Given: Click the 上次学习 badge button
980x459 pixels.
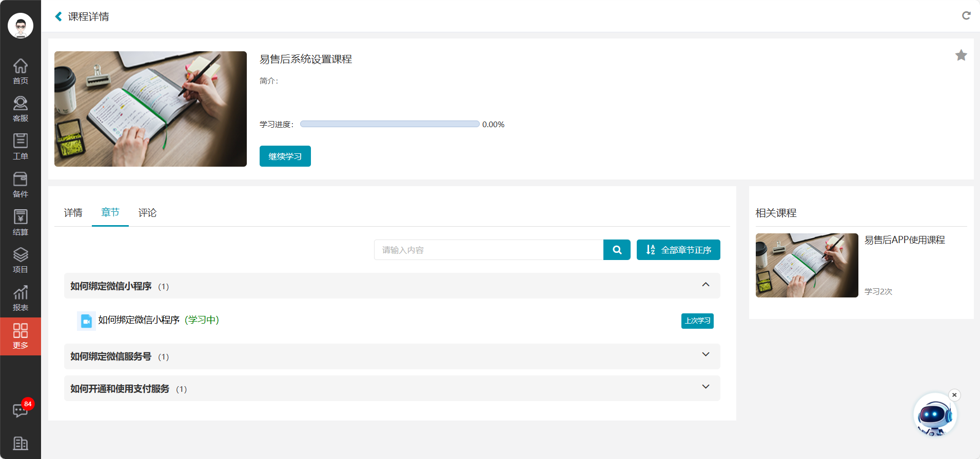Looking at the screenshot, I should click(697, 321).
